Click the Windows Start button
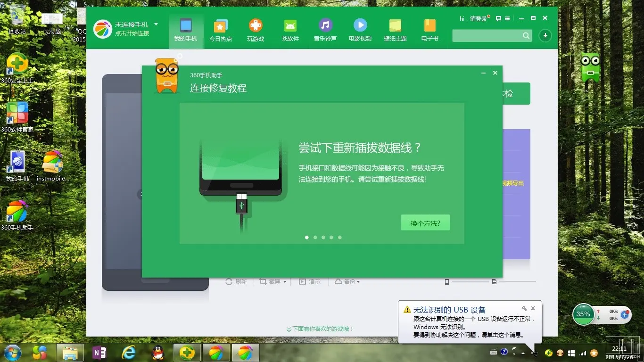The width and height of the screenshot is (644, 362). [12, 353]
